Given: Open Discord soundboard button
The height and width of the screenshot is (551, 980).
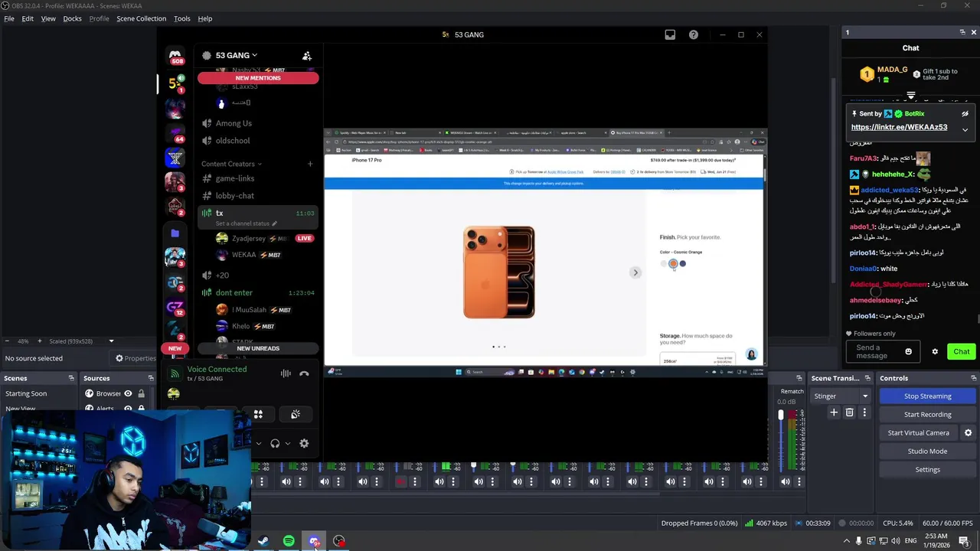Looking at the screenshot, I should (x=296, y=414).
